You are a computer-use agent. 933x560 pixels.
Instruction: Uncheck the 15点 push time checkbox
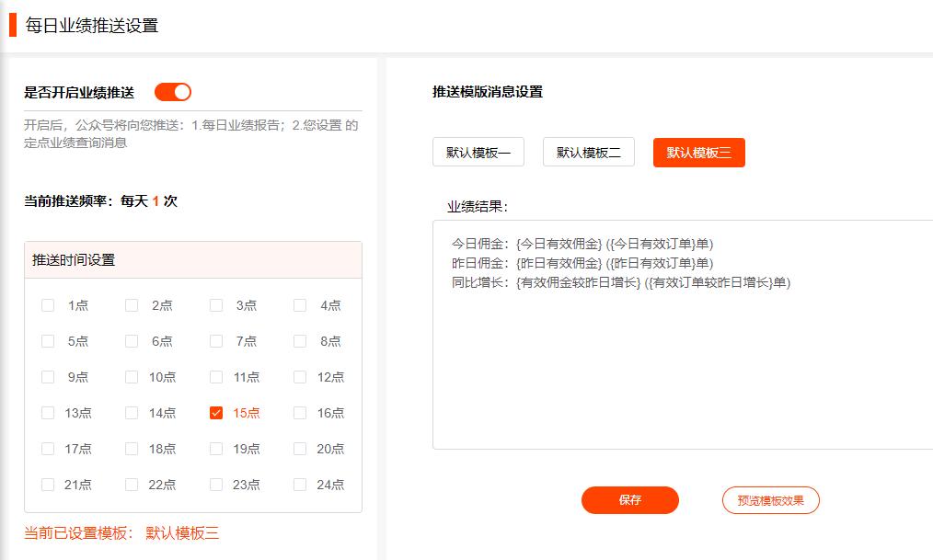[x=214, y=413]
